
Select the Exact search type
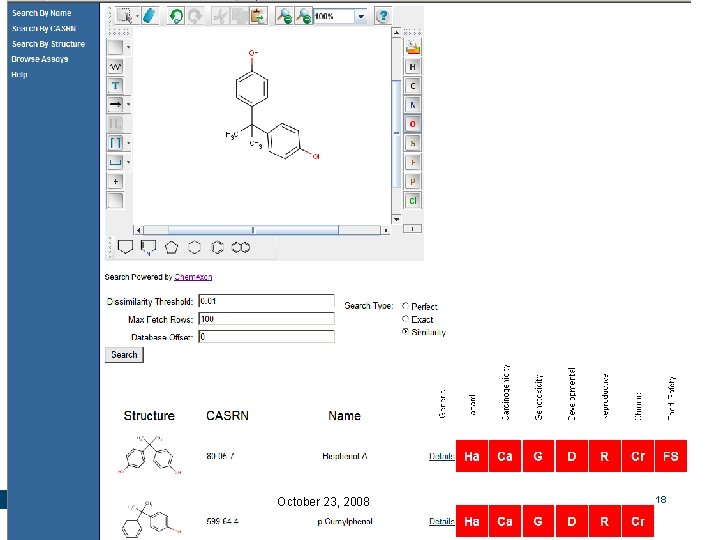405,319
